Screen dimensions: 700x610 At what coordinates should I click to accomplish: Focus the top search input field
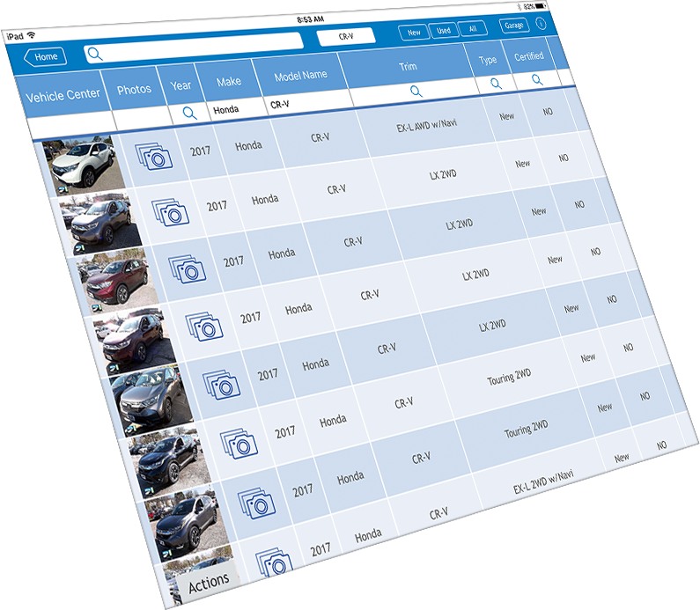point(195,48)
